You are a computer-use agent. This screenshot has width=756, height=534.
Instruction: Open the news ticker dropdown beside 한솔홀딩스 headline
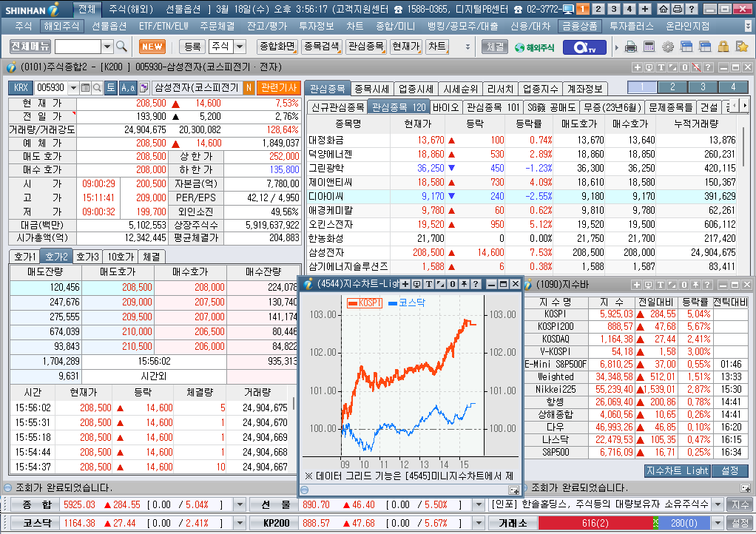718,504
